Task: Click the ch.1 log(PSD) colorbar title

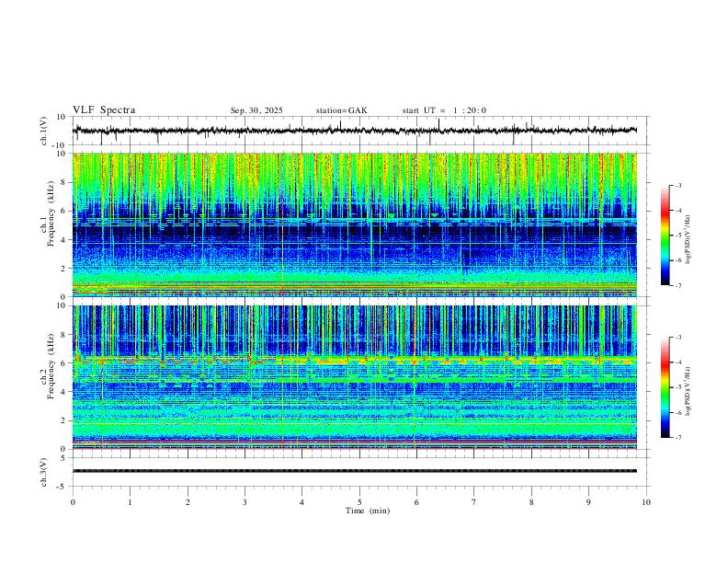Action: [688, 239]
